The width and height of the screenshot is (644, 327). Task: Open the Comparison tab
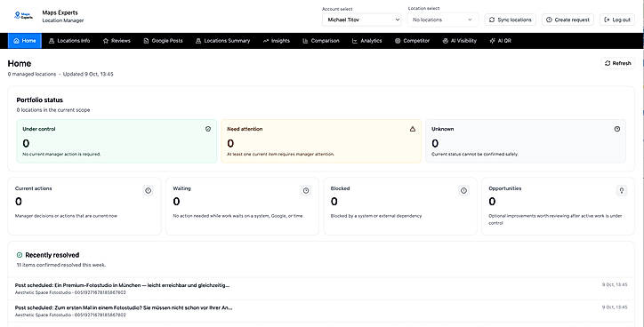321,41
